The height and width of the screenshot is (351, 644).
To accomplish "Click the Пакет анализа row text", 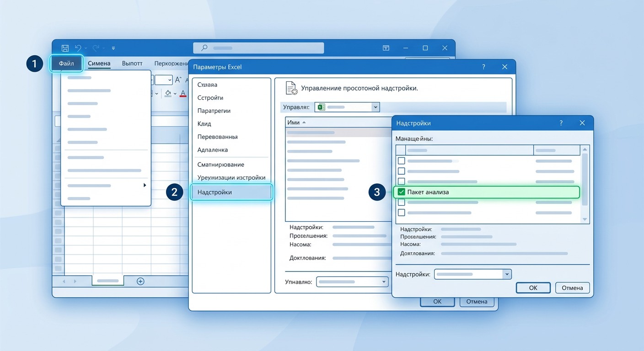I will (x=428, y=192).
